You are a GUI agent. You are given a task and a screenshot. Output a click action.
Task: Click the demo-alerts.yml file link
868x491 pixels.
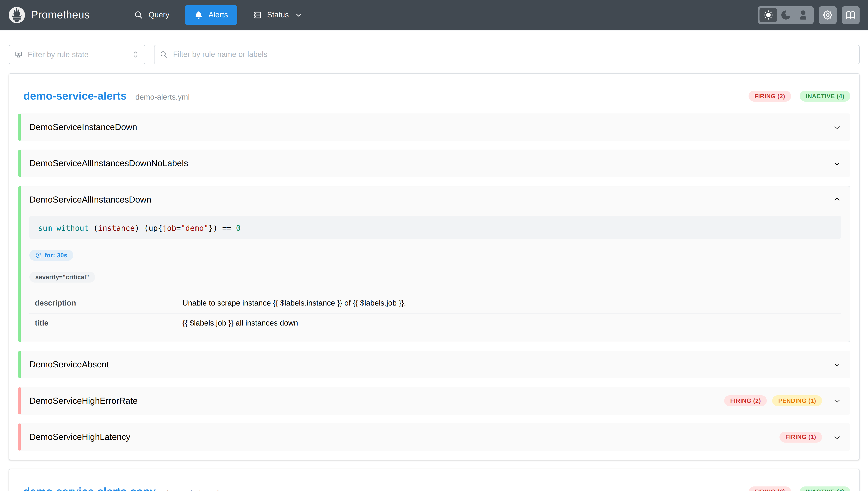click(162, 97)
